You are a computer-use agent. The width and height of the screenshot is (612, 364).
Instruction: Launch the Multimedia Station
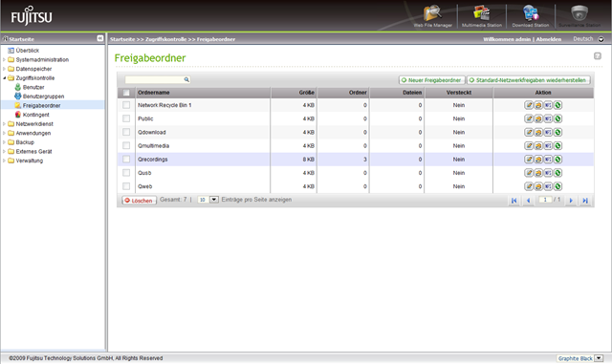click(x=482, y=15)
